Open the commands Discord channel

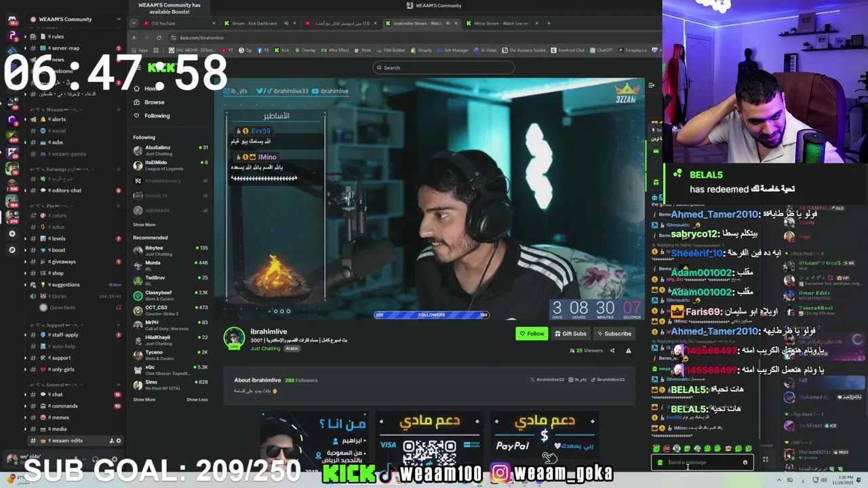click(75, 406)
